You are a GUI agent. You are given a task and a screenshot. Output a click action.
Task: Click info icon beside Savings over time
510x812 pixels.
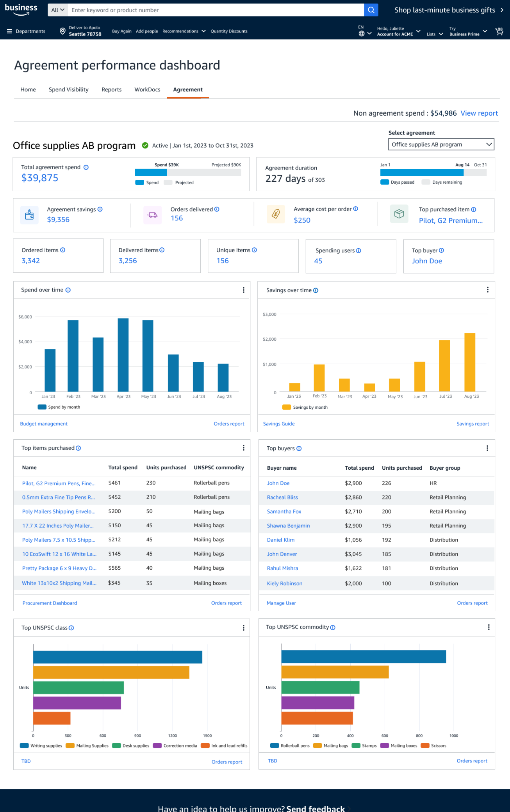(x=316, y=290)
